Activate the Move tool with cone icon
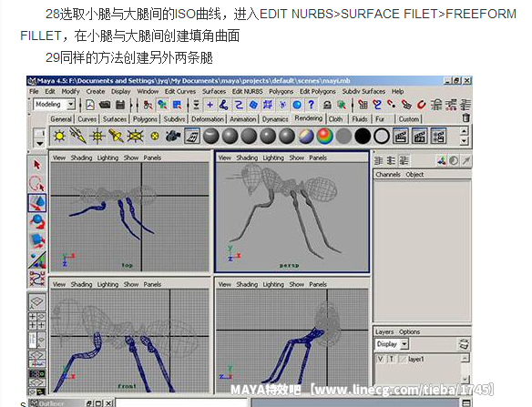The width and height of the screenshot is (532, 407). click(x=36, y=202)
